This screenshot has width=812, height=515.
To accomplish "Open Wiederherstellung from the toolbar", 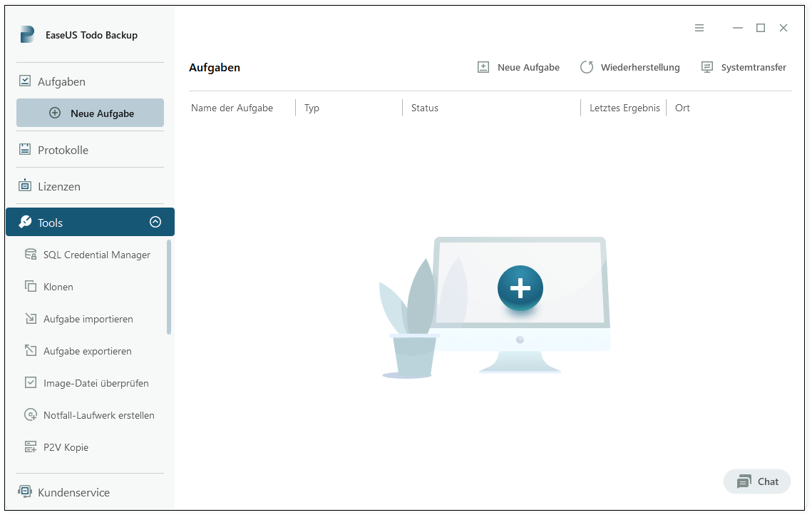I will click(x=629, y=67).
